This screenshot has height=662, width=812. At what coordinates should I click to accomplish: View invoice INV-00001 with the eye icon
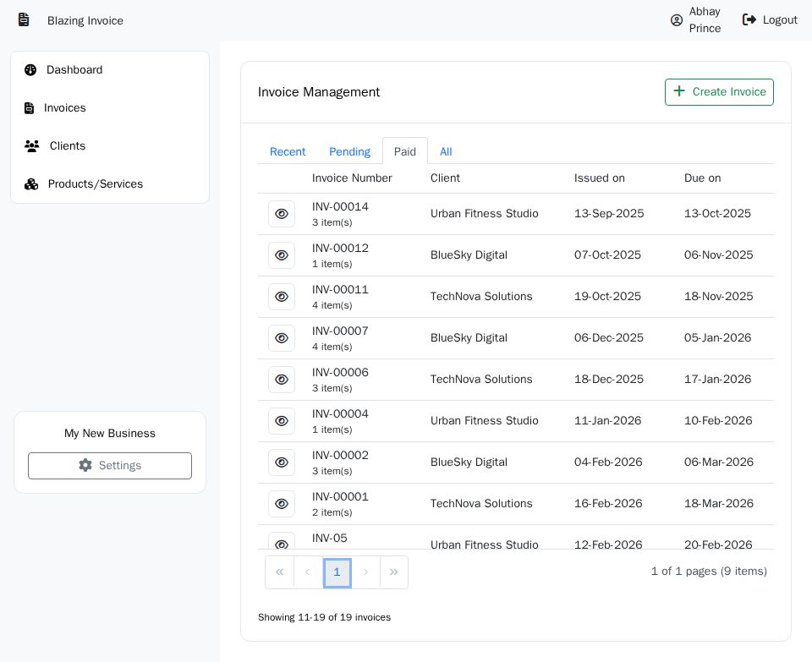282,504
